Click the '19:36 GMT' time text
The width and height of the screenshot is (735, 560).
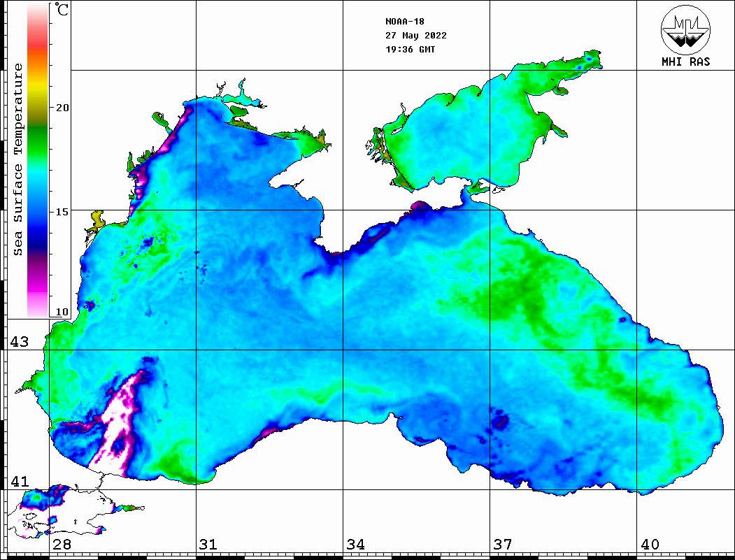point(410,49)
